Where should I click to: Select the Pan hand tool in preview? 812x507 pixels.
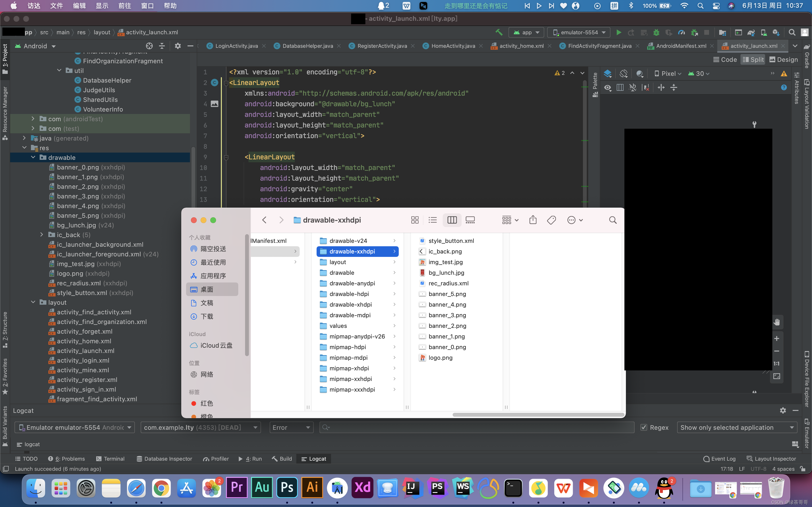point(776,322)
